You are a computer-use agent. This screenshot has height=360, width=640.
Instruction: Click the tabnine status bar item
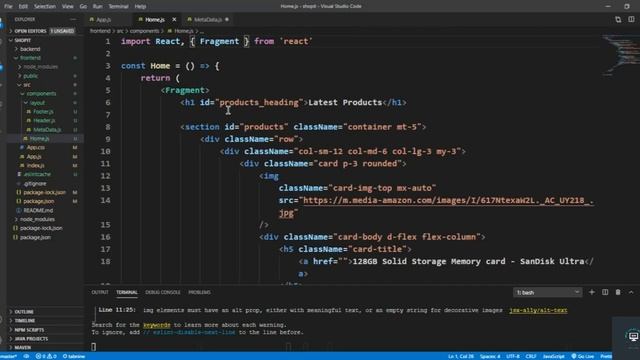click(74, 356)
